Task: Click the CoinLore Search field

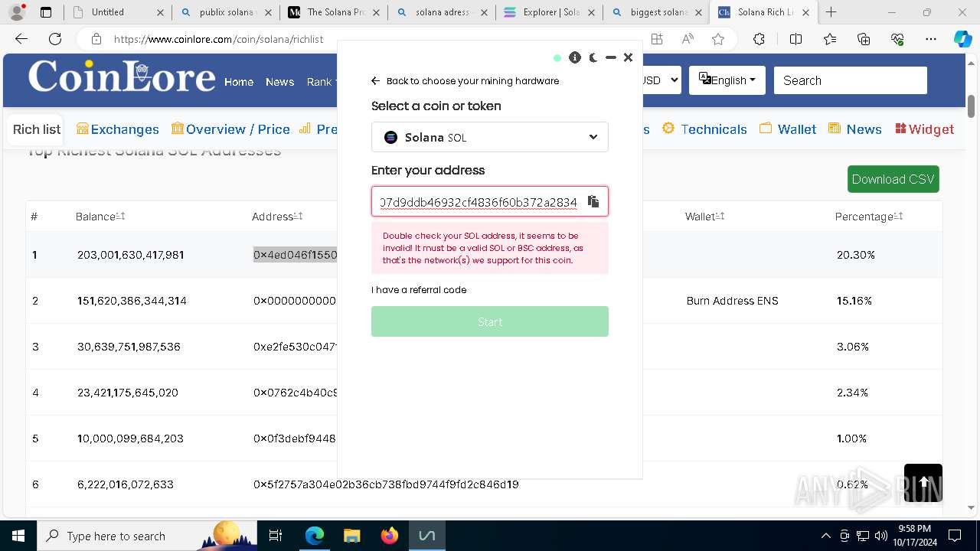Action: [x=850, y=80]
